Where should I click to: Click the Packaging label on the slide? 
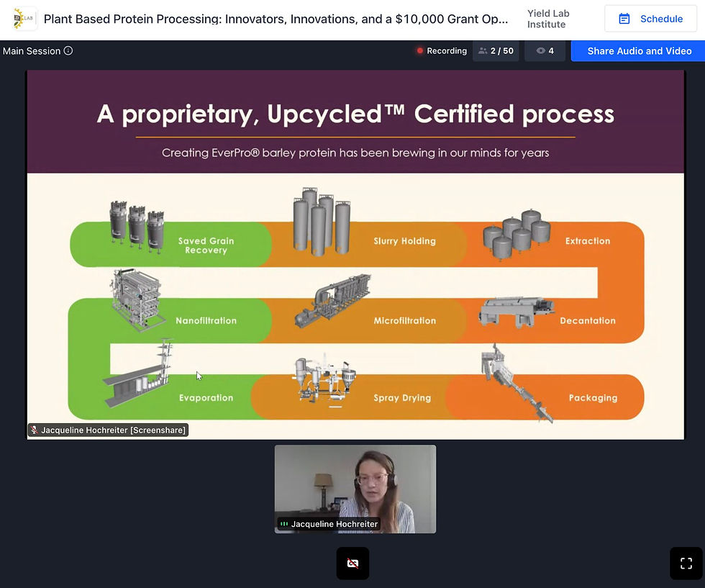(x=593, y=398)
